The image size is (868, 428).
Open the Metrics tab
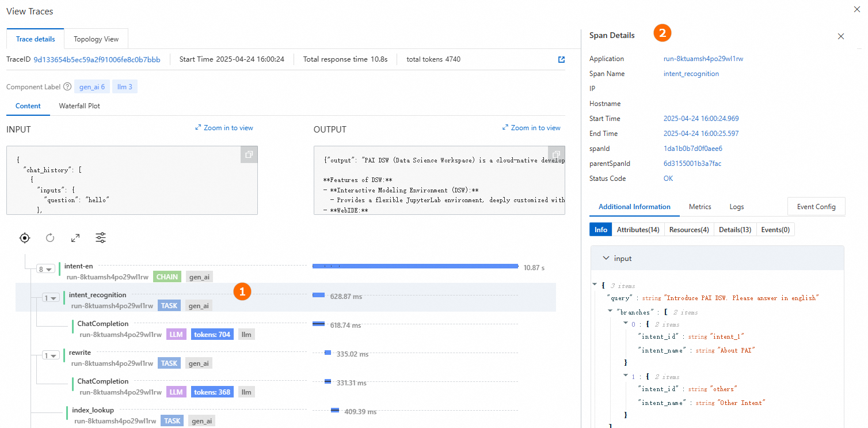pos(700,207)
